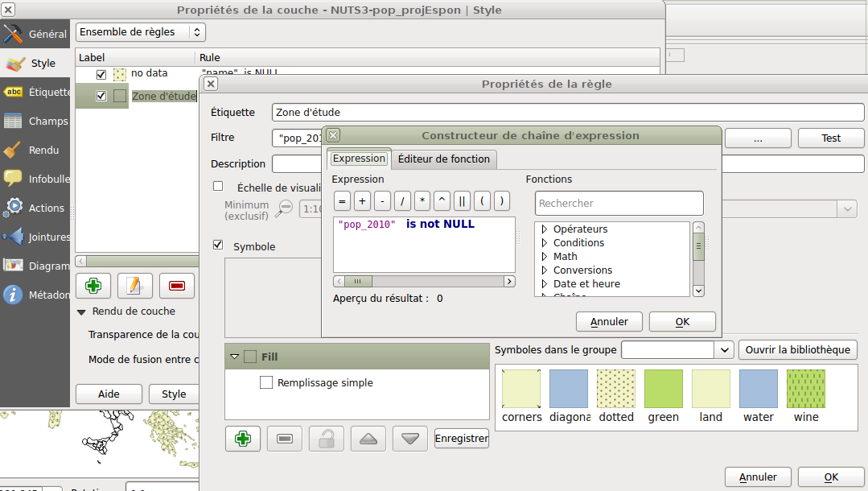Open the 'Symboles dans le groupe' dropdown
The height and width of the screenshot is (491, 868).
[677, 349]
